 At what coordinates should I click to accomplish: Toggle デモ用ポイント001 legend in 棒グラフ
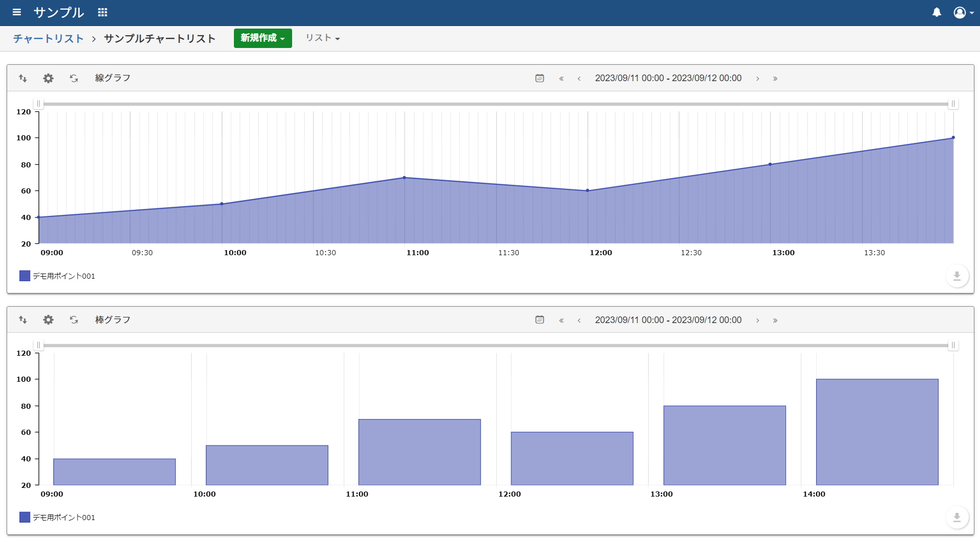point(57,518)
